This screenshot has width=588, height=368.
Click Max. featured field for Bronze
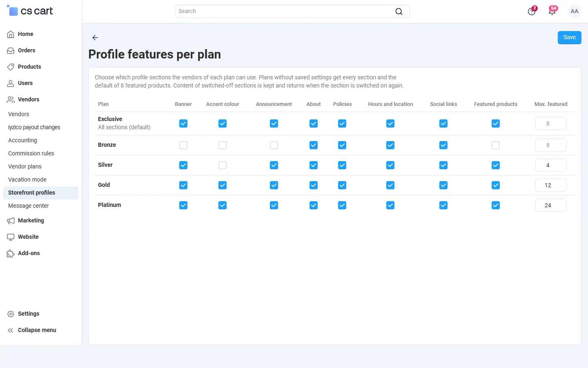pyautogui.click(x=550, y=145)
